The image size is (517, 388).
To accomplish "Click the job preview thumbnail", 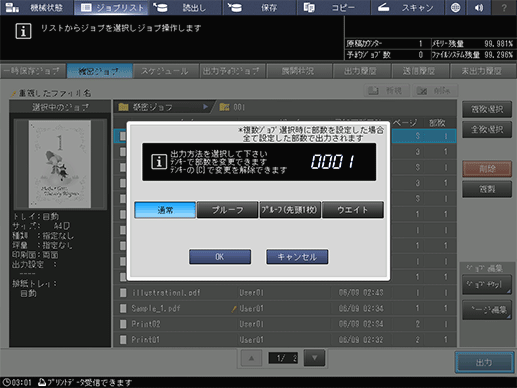I will [x=60, y=164].
